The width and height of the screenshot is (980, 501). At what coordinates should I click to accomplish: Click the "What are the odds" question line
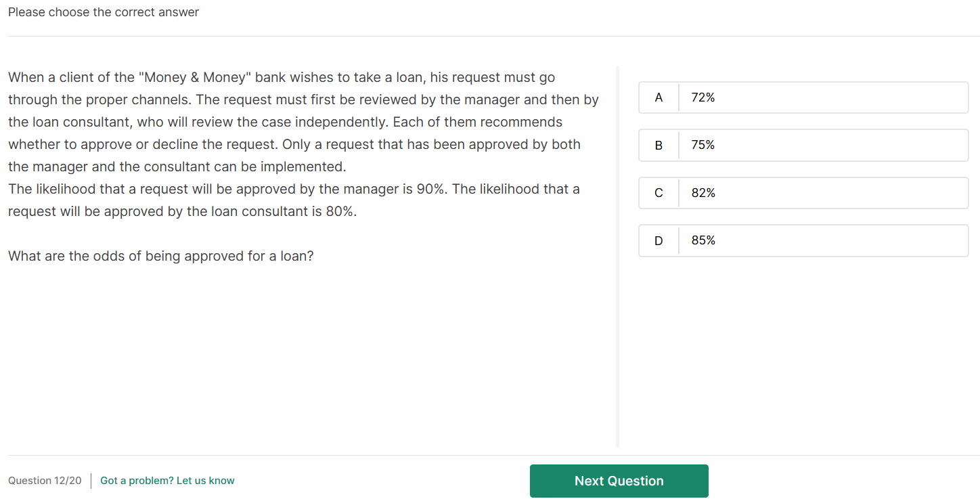[x=160, y=257]
